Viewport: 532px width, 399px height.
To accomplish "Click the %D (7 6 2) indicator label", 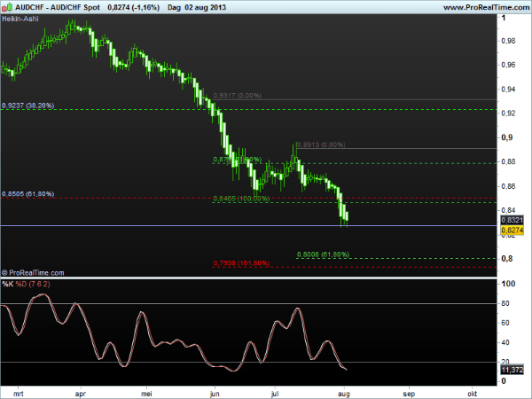I will (33, 284).
